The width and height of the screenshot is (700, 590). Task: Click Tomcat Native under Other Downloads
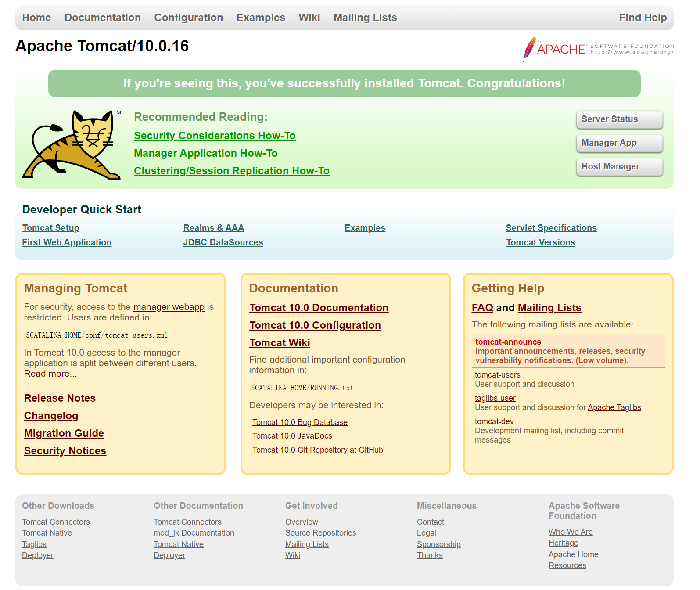47,533
